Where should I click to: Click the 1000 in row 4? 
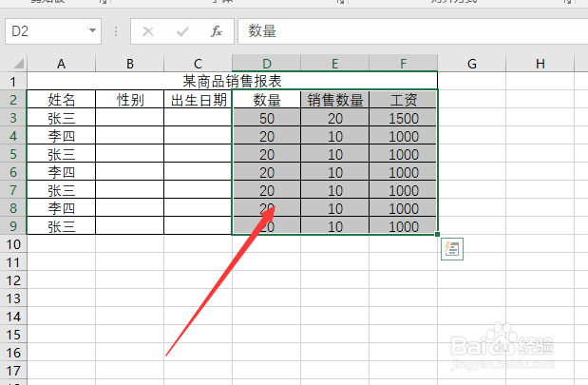click(403, 136)
